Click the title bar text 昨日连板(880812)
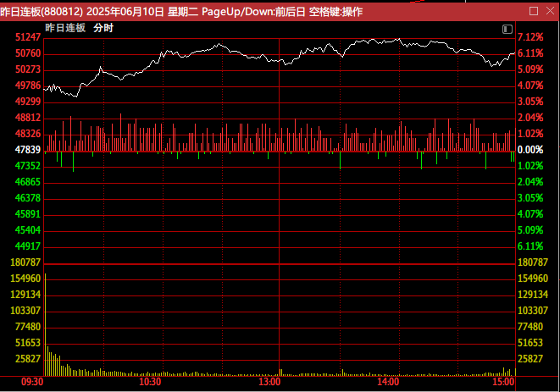The width and height of the screenshot is (560, 392). [42, 12]
